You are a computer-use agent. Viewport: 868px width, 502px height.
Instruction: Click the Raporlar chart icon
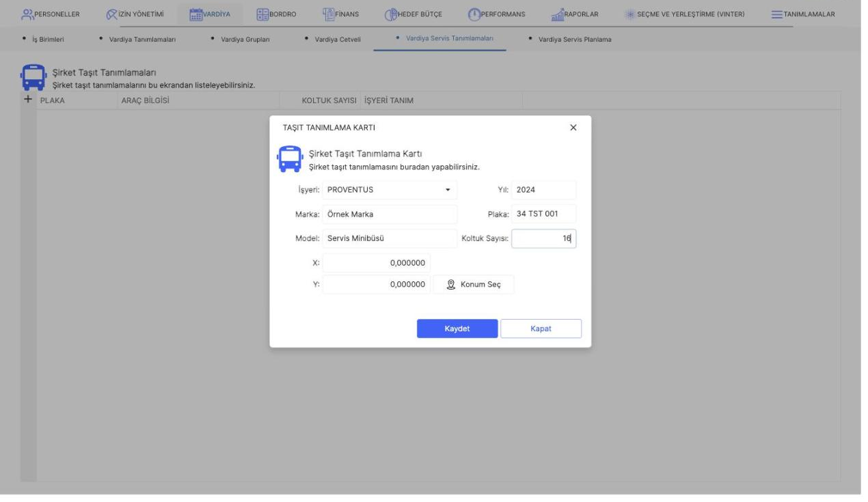point(557,14)
